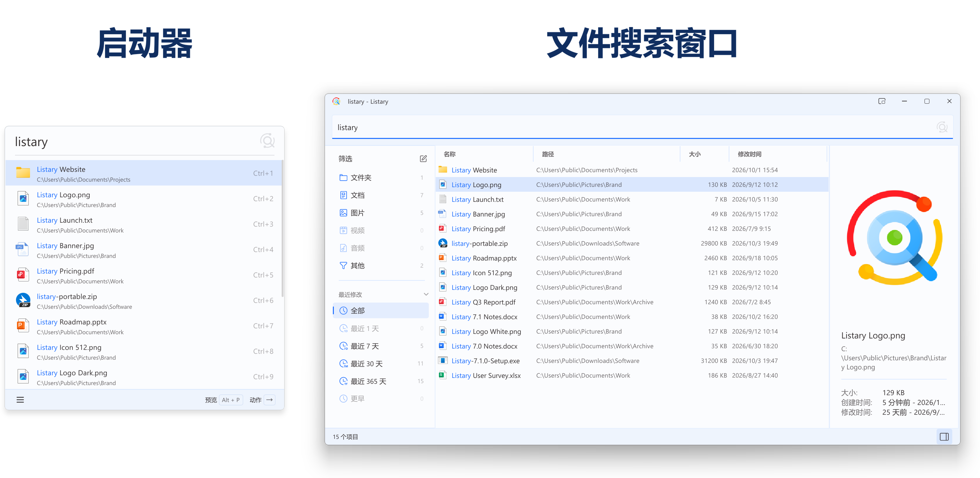Screen dimensions: 980x478
Task: Click the compact window mode icon in title bar
Action: (x=882, y=101)
